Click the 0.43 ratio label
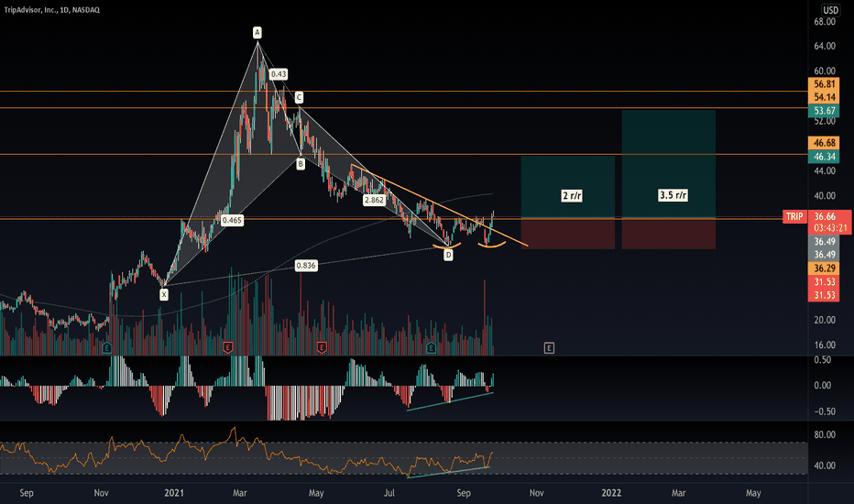Screen dimensions: 854x504 tap(279, 74)
